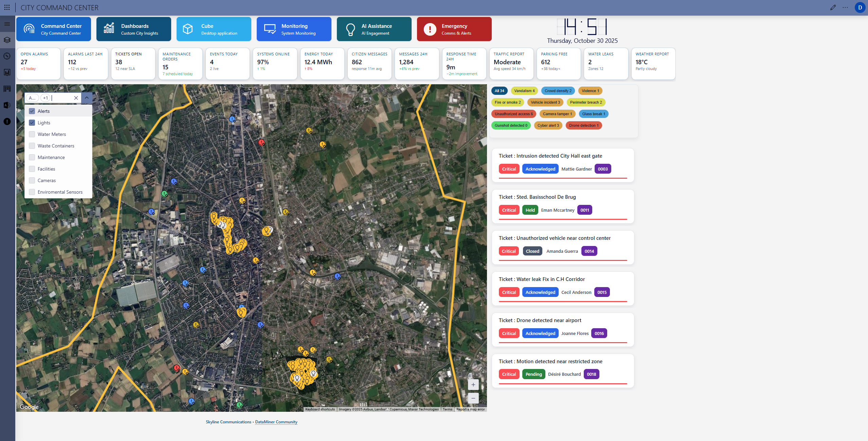
Task: Check the Cameras layer option
Action: click(x=32, y=180)
